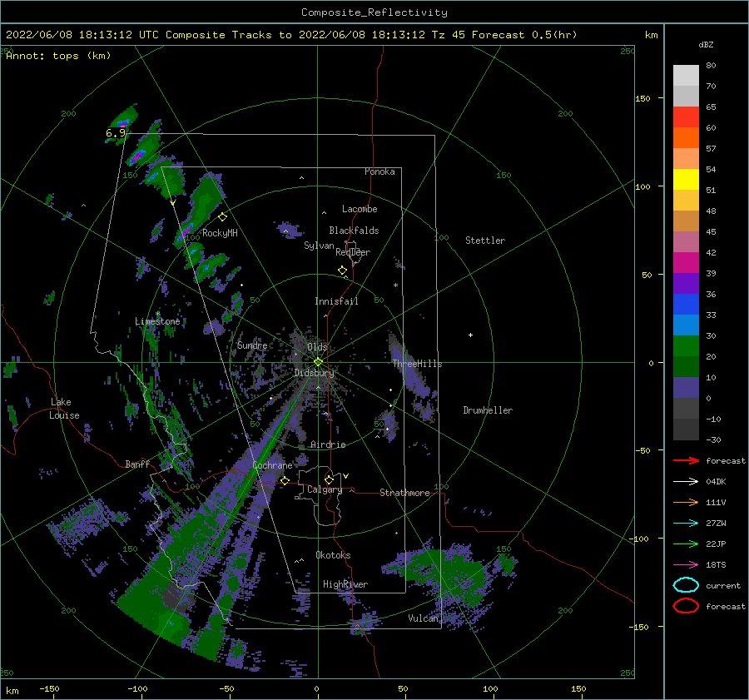
Task: Select the RedDeer city label
Action: click(353, 252)
